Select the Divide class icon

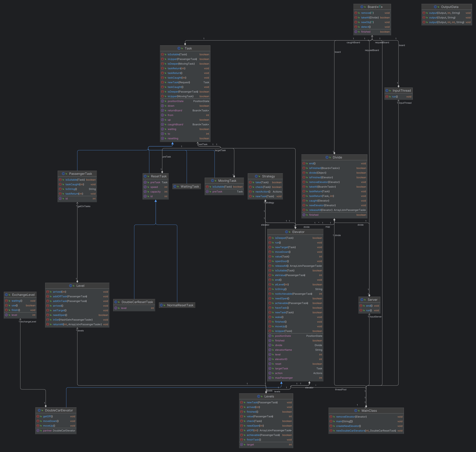[327, 157]
